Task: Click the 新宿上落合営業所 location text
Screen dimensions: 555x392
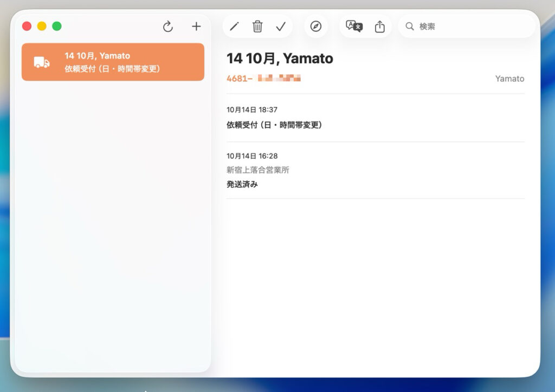Action: (x=258, y=170)
